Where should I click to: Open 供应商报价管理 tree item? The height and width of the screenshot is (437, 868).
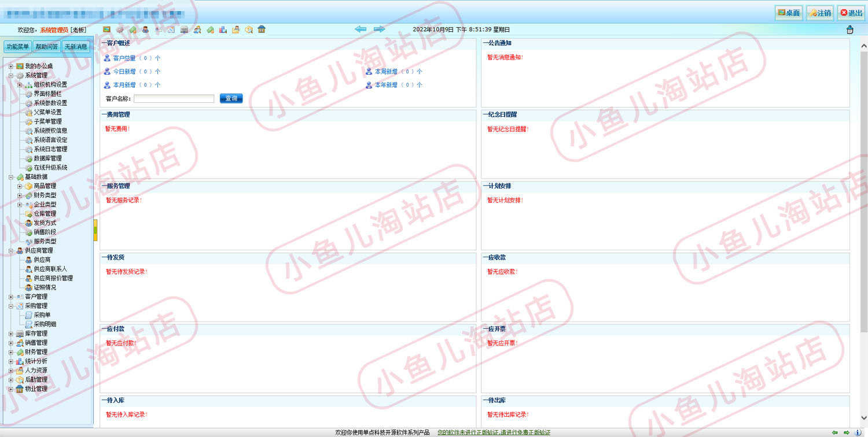tap(53, 279)
